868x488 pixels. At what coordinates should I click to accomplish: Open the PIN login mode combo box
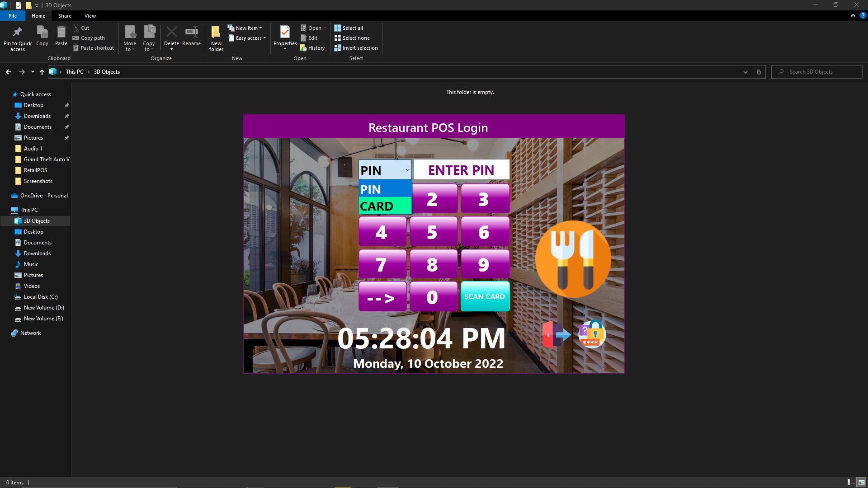coord(385,170)
